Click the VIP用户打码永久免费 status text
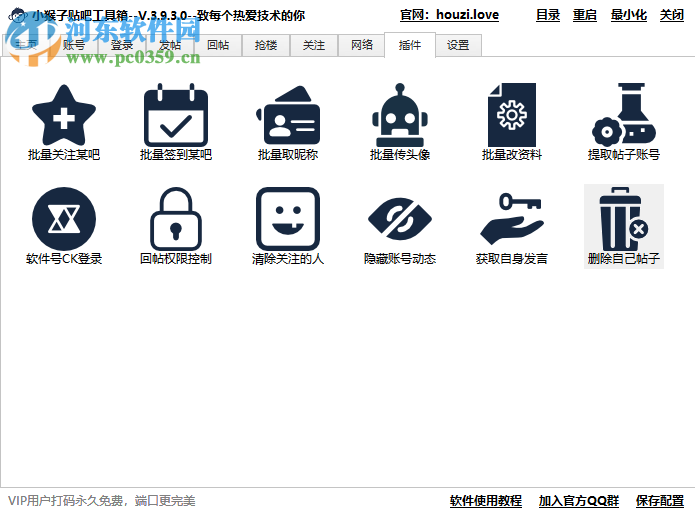 pos(102,501)
